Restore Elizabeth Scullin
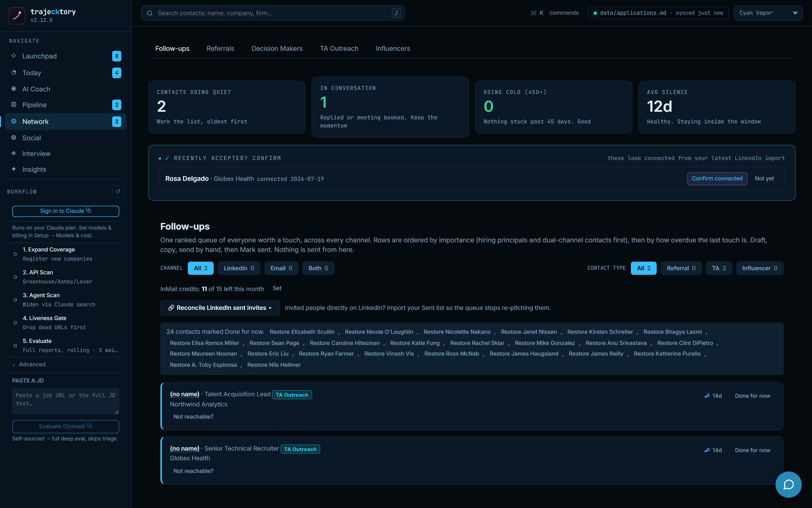Image resolution: width=812 pixels, height=508 pixels. tap(302, 332)
